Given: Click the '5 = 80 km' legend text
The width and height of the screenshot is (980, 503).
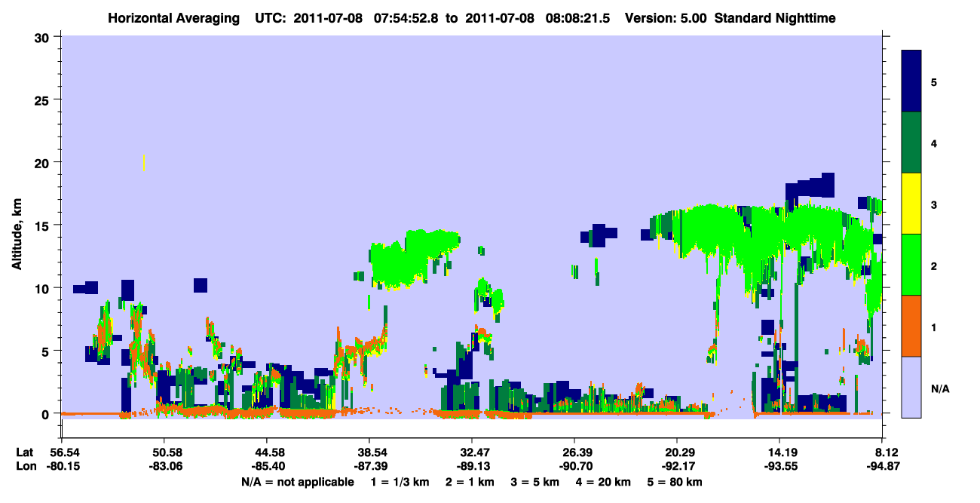Looking at the screenshot, I should pyautogui.click(x=674, y=482).
